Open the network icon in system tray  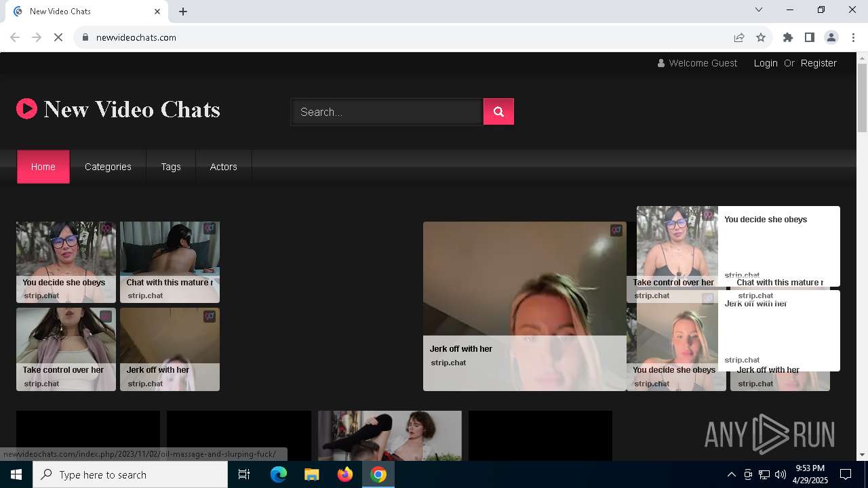coord(764,474)
